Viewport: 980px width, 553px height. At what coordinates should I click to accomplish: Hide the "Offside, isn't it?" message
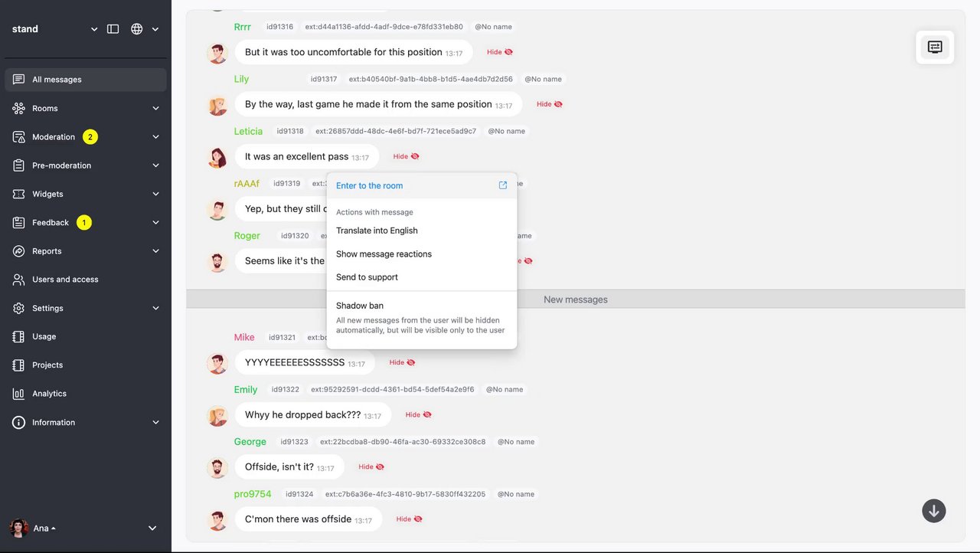pyautogui.click(x=371, y=466)
